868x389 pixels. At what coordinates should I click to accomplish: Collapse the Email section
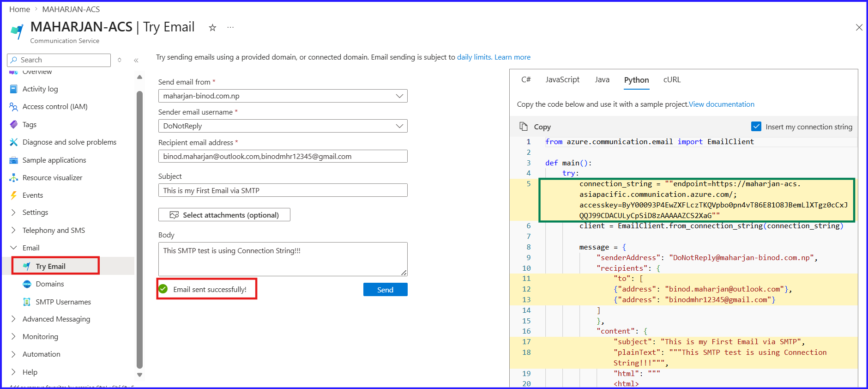(13, 248)
